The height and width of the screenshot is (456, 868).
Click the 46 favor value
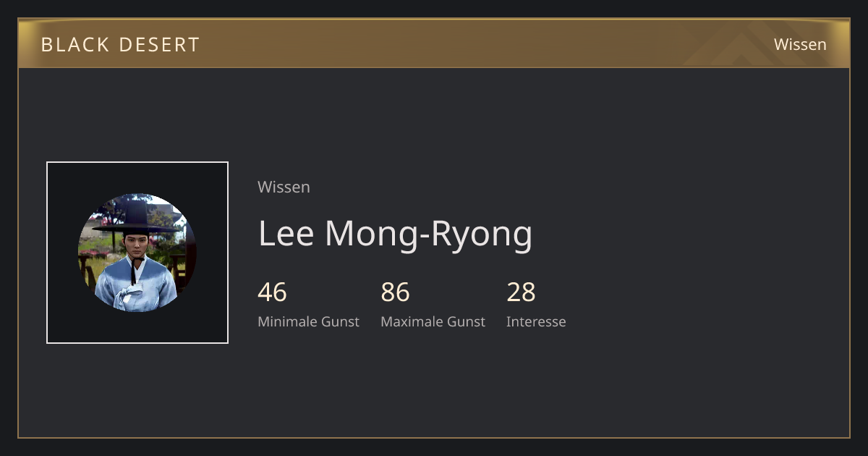272,292
